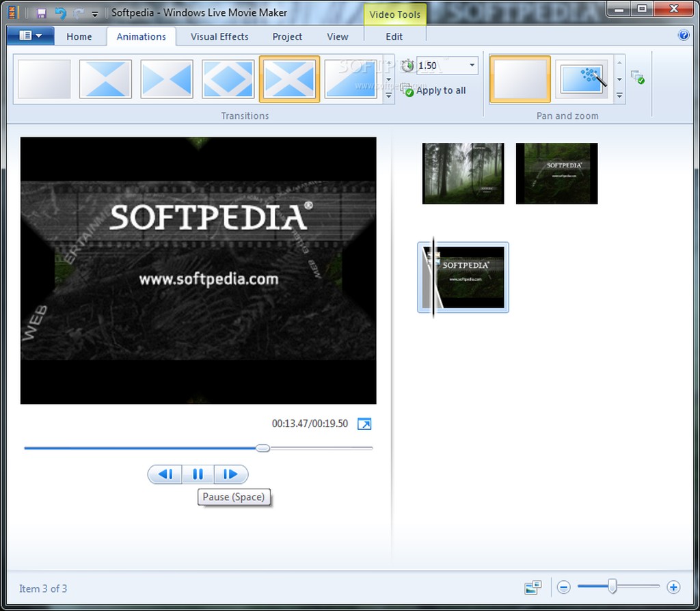Go to the Project tab
The width and height of the screenshot is (700, 611).
tap(287, 37)
